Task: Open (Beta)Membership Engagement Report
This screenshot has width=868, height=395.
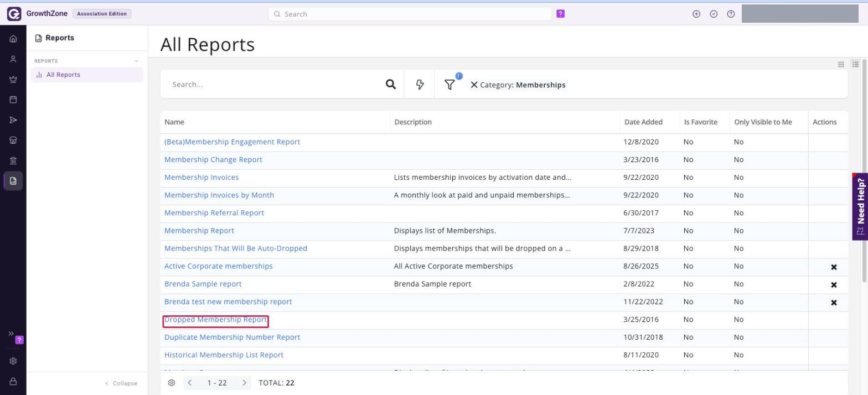Action: coord(232,142)
